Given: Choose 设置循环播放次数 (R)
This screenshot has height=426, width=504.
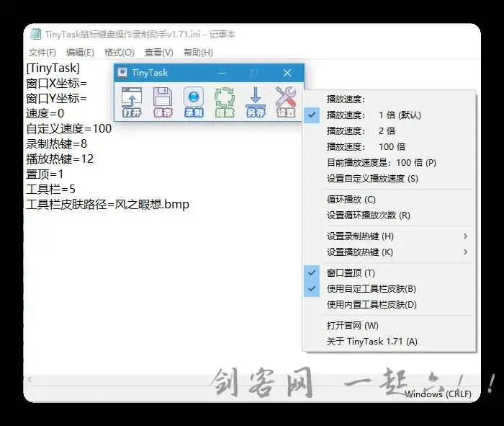Looking at the screenshot, I should point(389,216).
